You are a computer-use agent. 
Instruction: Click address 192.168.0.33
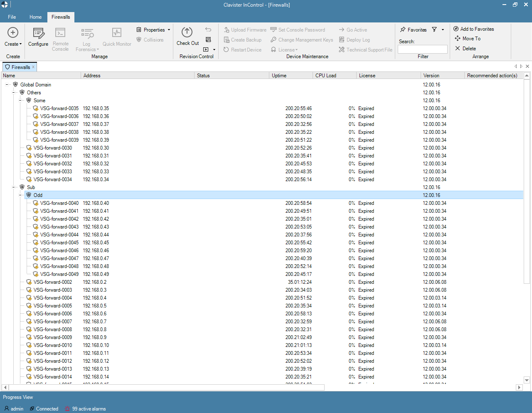point(96,172)
